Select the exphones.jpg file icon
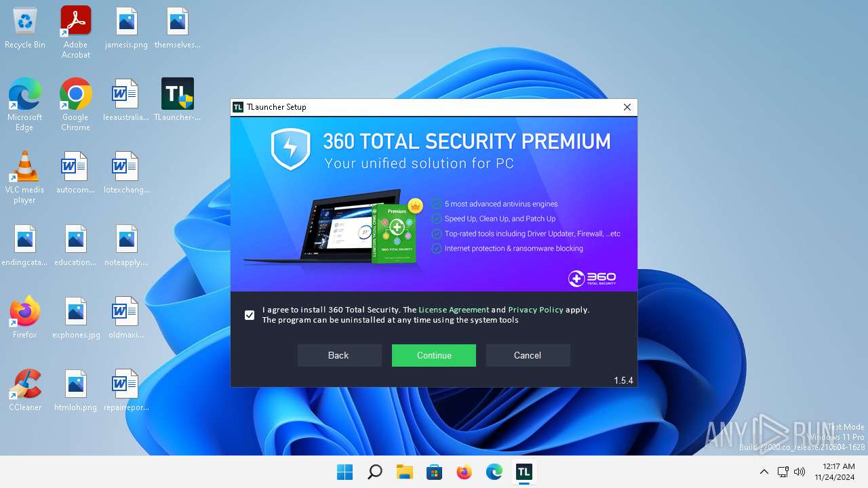The image size is (868, 488). coord(76,318)
